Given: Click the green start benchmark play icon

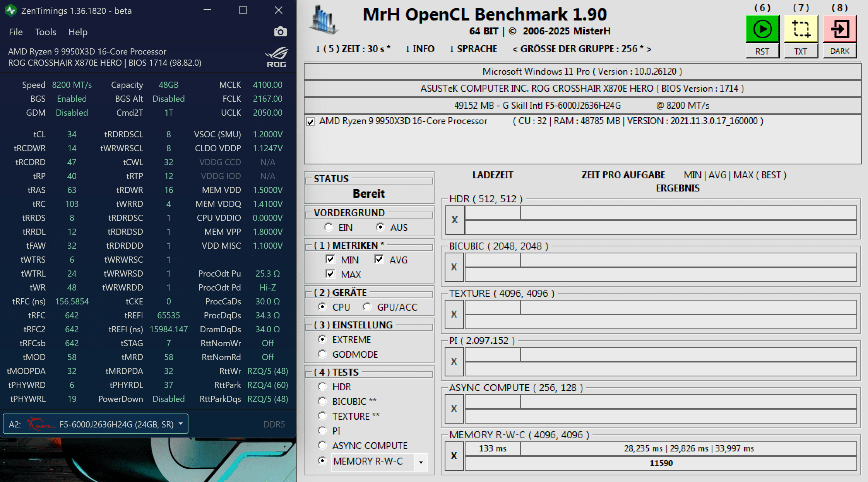Looking at the screenshot, I should [x=762, y=29].
